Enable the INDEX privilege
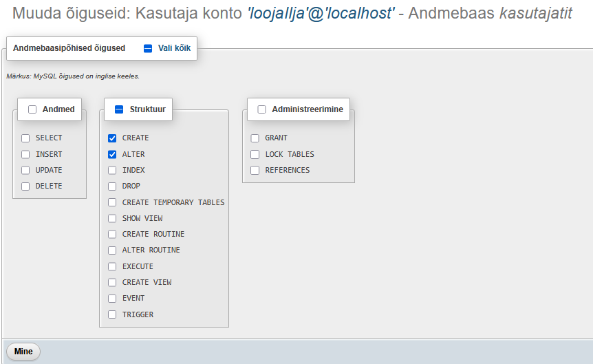Screen dimensions: 593x364 click(x=112, y=170)
